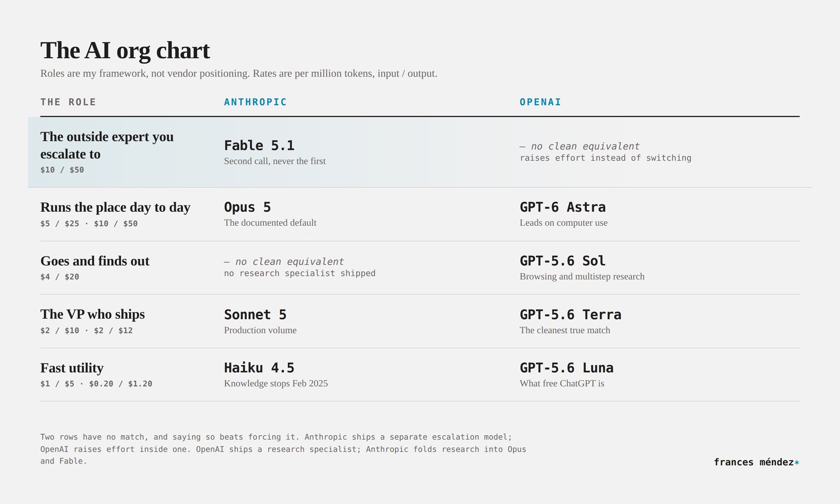Viewport: 840px width, 504px height.
Task: Click THE ROLE column header
Action: 68,102
